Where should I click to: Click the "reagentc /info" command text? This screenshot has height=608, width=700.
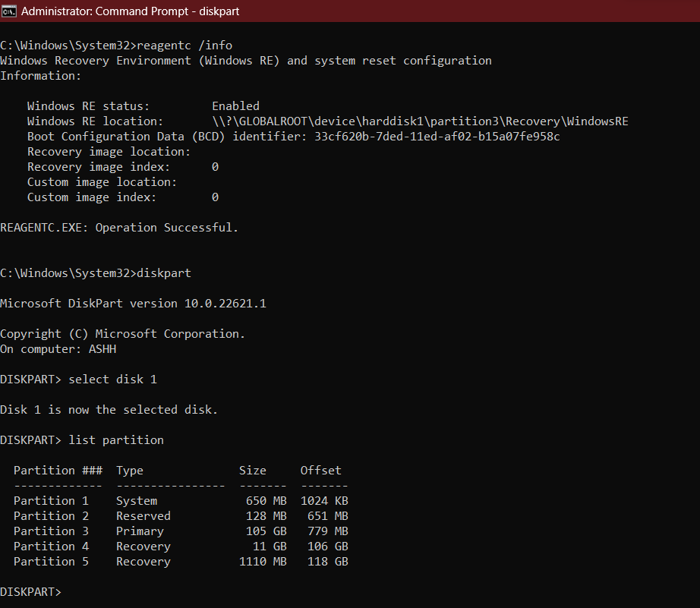point(184,46)
